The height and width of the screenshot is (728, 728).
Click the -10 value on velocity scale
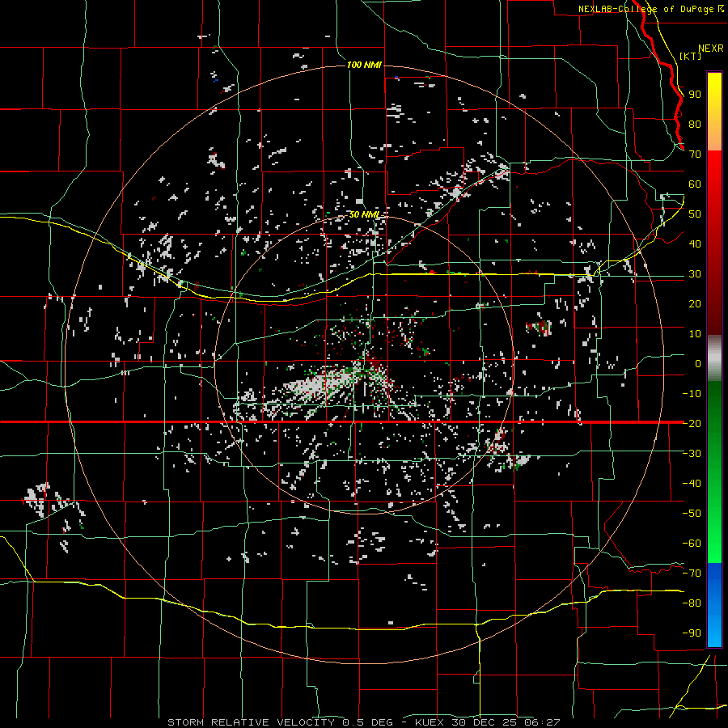pos(692,394)
